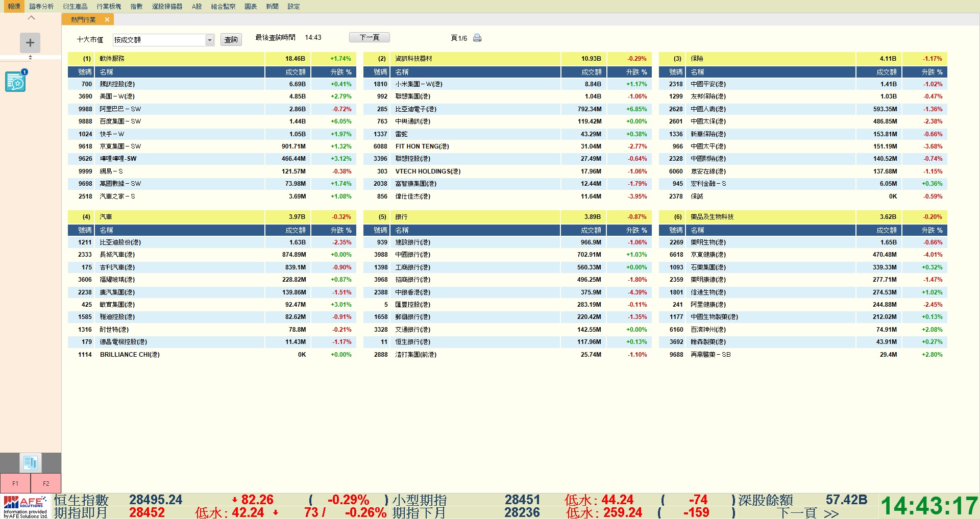The width and height of the screenshot is (980, 519).
Task: Open the 選股掃描器 menu
Action: click(167, 6)
